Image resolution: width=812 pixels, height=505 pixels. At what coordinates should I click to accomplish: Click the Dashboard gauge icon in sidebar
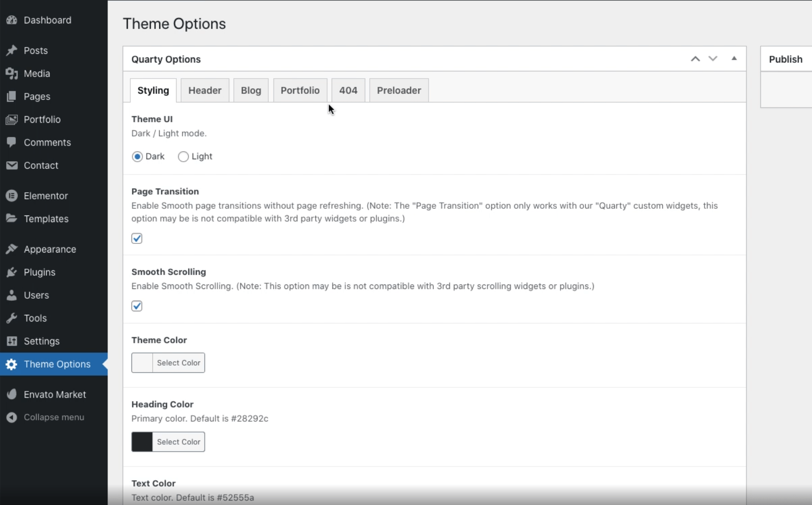coord(12,20)
